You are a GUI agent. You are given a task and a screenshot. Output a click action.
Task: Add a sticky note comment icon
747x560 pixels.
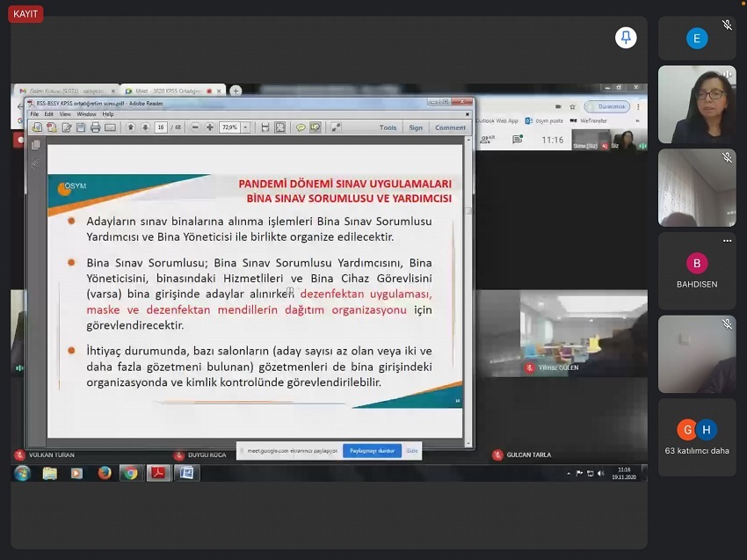pyautogui.click(x=301, y=127)
